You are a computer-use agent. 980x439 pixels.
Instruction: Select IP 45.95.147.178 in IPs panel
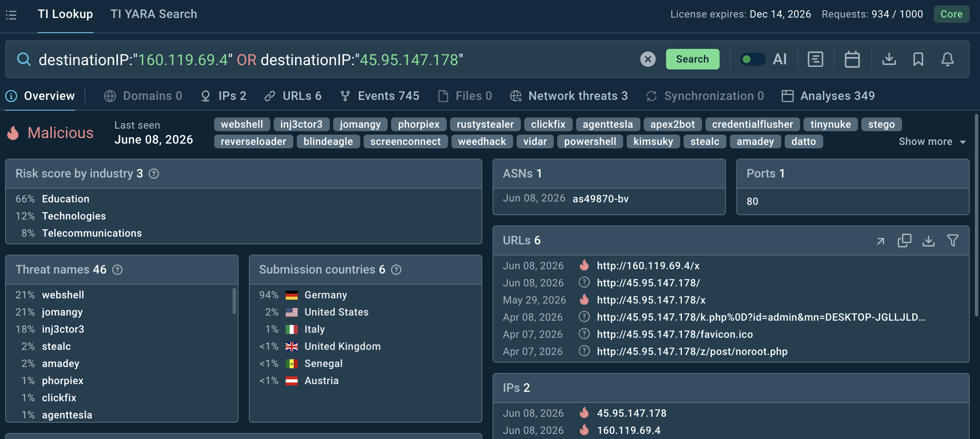click(x=632, y=413)
